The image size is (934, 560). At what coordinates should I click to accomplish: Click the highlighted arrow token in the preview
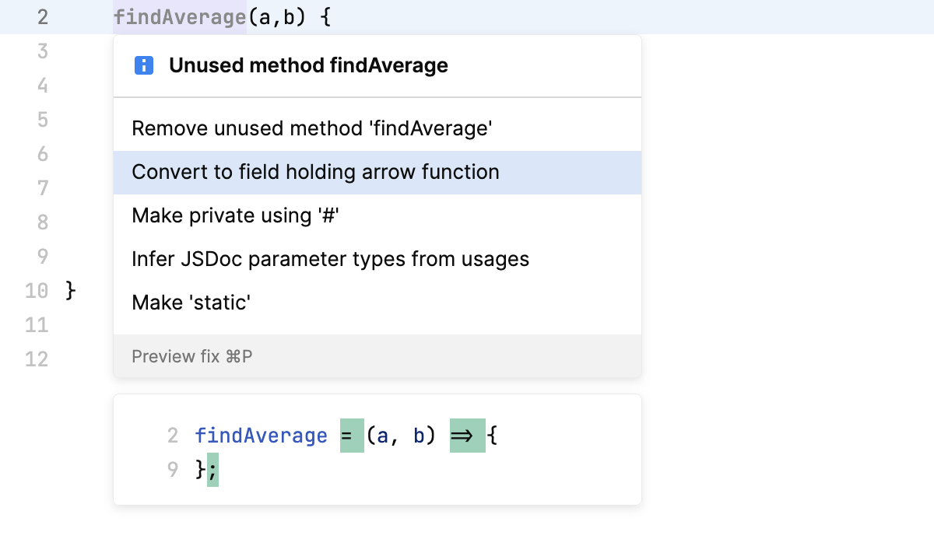pyautogui.click(x=465, y=436)
